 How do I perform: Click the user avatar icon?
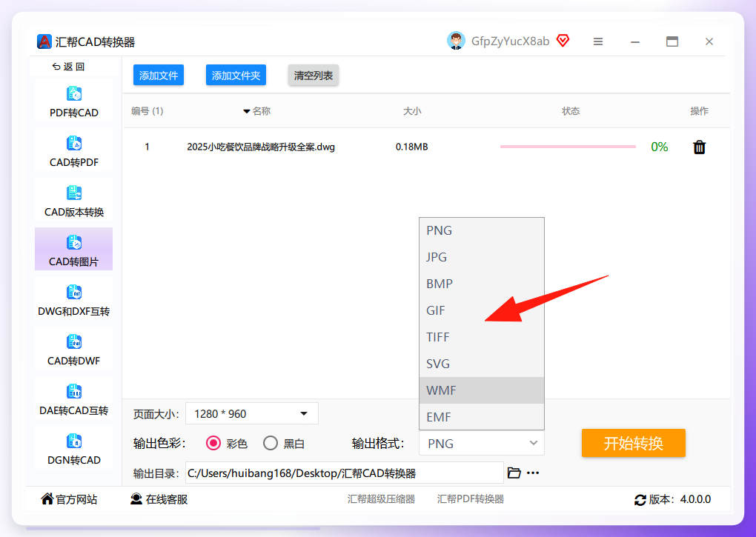[x=456, y=41]
